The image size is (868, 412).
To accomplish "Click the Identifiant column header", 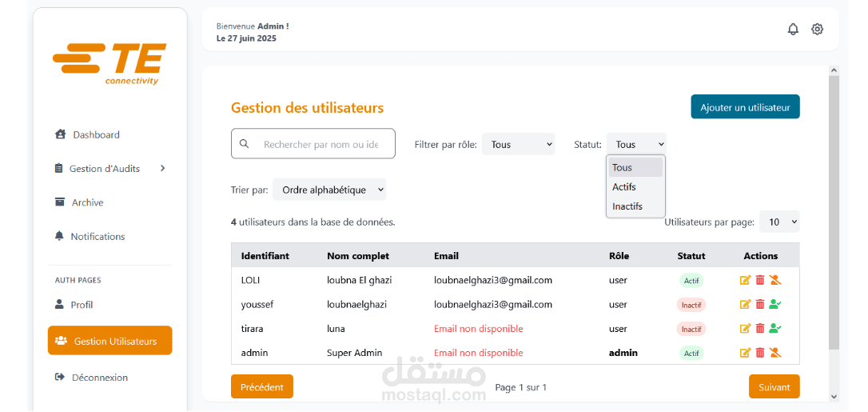I will point(265,255).
